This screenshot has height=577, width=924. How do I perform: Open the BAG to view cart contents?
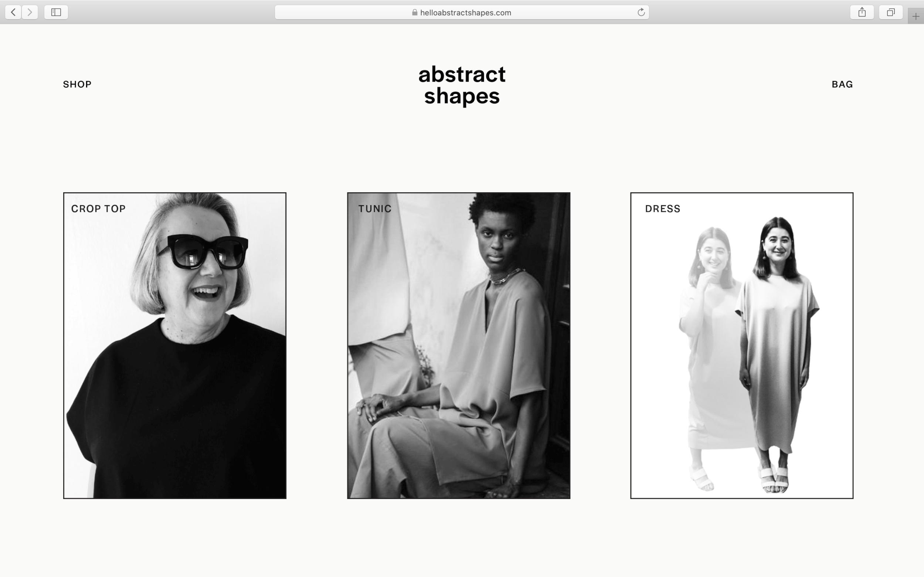pos(842,84)
